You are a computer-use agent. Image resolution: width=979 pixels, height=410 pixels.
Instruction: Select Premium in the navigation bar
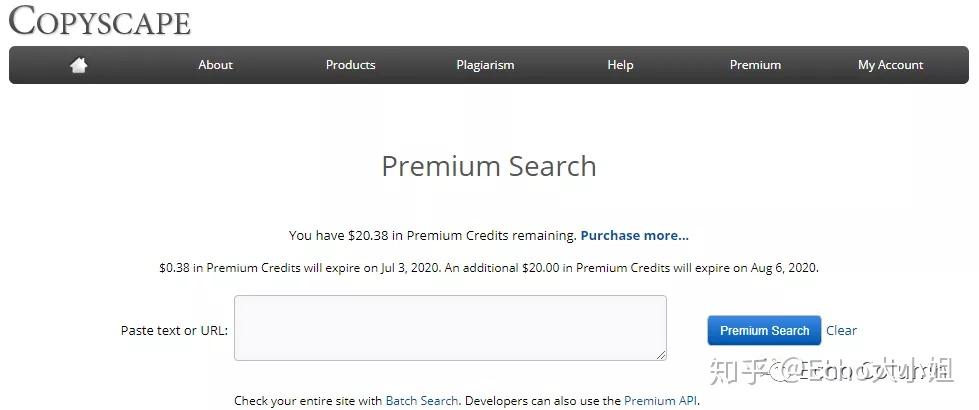pyautogui.click(x=755, y=65)
